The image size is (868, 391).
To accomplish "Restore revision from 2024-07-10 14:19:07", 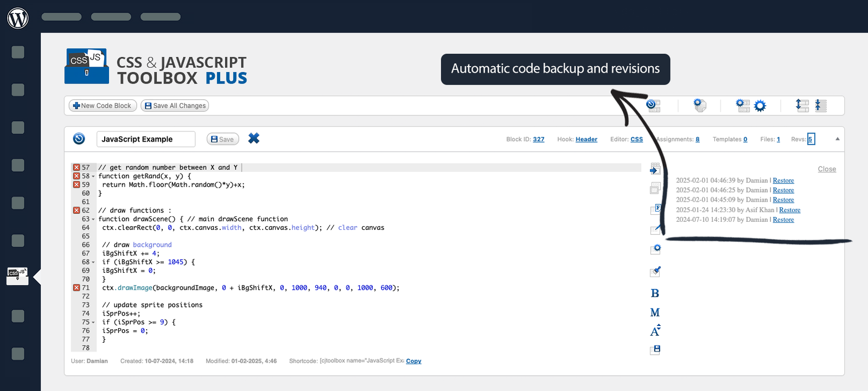I will point(783,220).
